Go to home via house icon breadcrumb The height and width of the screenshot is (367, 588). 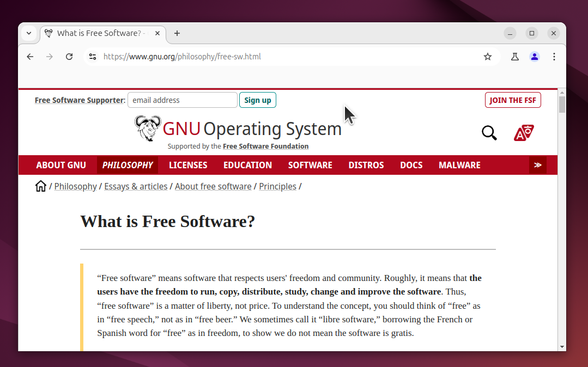click(x=40, y=186)
